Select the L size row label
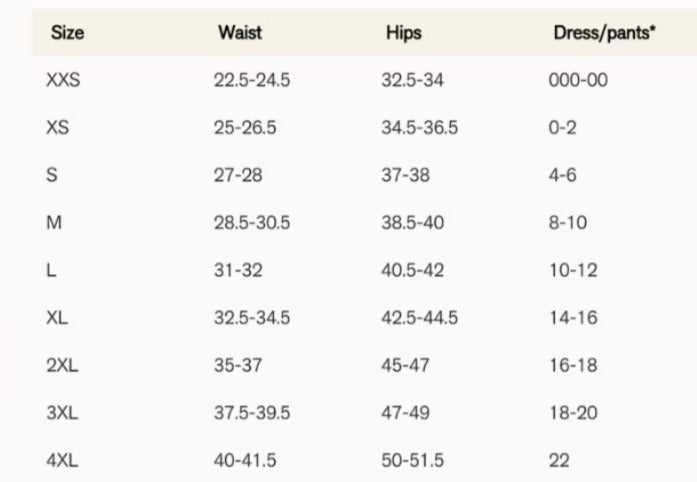 (x=51, y=270)
